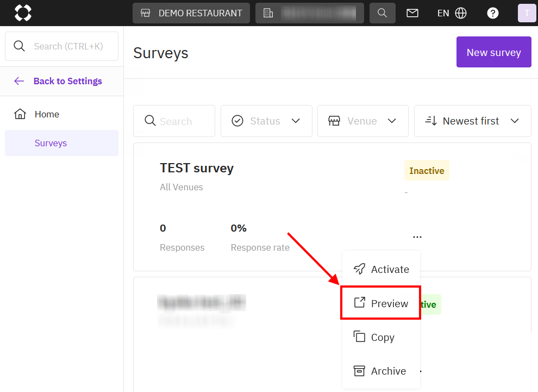Expand the Venue filter dropdown
Viewport: 538px width, 392px height.
[362, 121]
